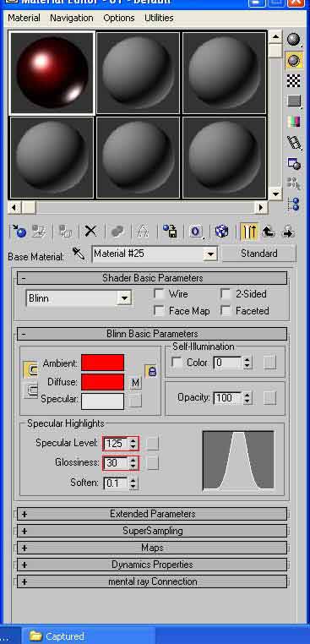
Task: Click the Soften spinner arrows
Action: (x=133, y=483)
